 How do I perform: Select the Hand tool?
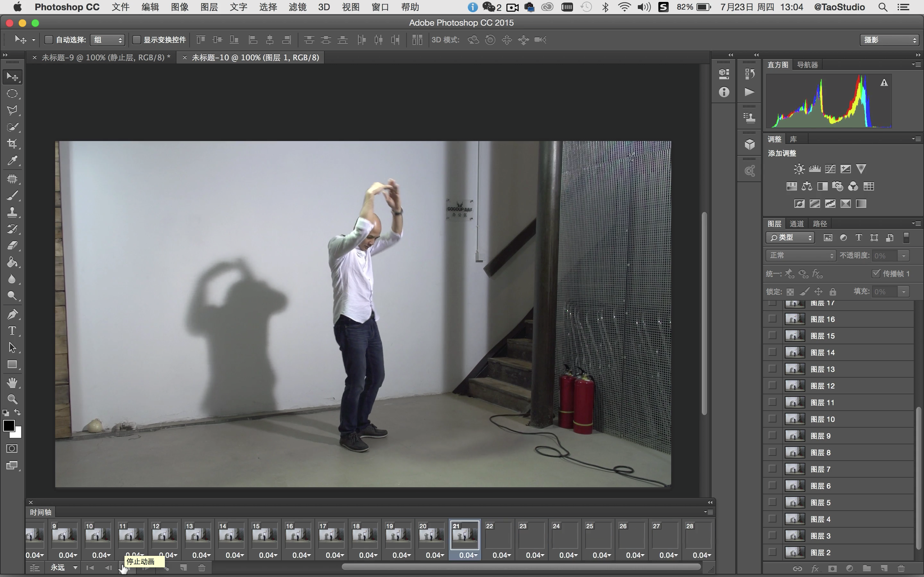(x=12, y=382)
